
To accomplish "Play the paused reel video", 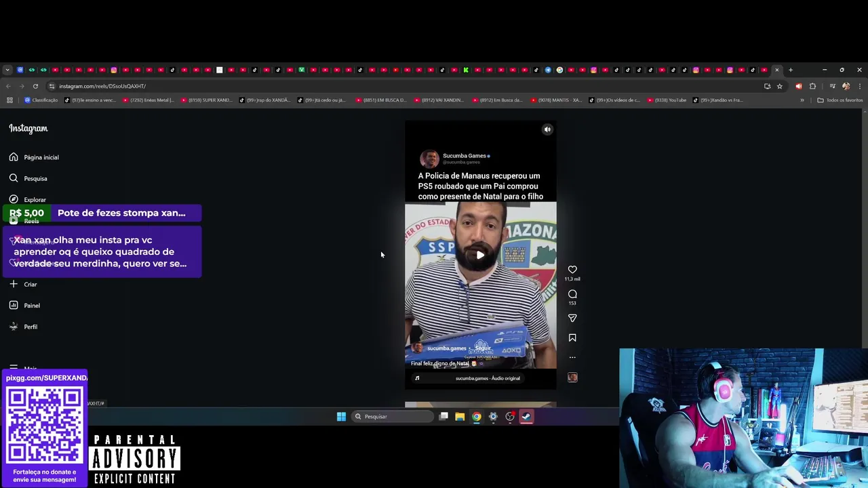I will [x=480, y=255].
